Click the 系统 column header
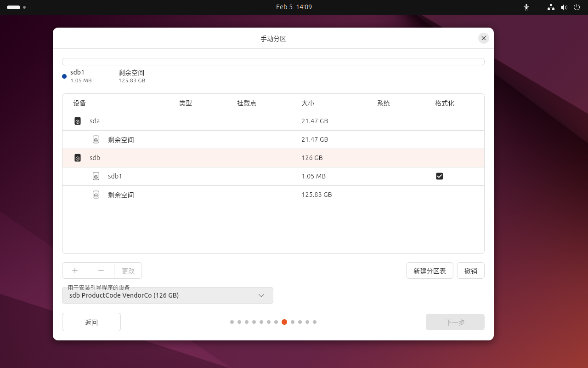Screen dimensions: 588x368 [384, 103]
